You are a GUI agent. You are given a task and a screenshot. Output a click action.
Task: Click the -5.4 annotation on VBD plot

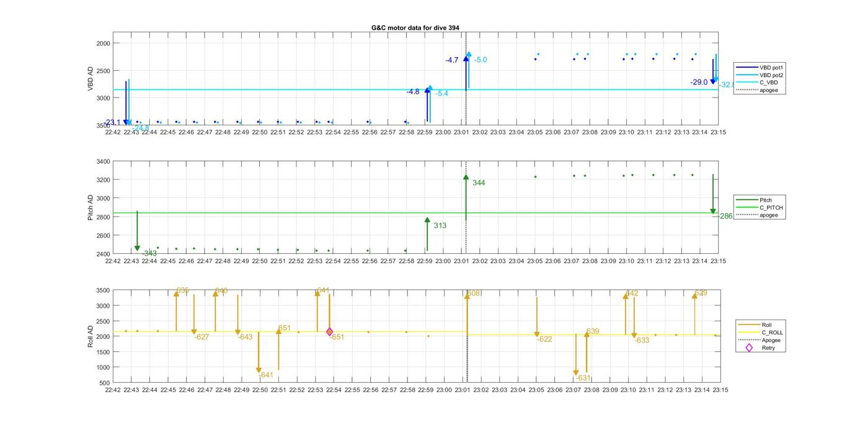(x=441, y=93)
